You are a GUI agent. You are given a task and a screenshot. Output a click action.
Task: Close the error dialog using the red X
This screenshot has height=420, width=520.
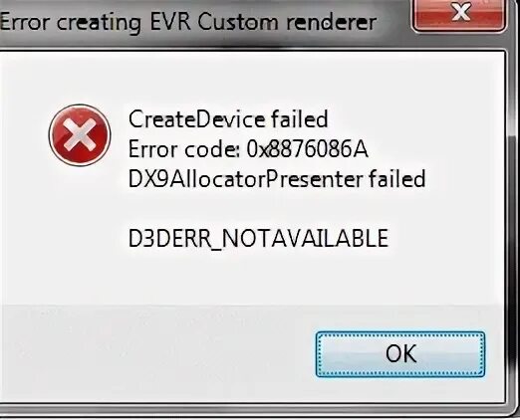[x=459, y=15]
